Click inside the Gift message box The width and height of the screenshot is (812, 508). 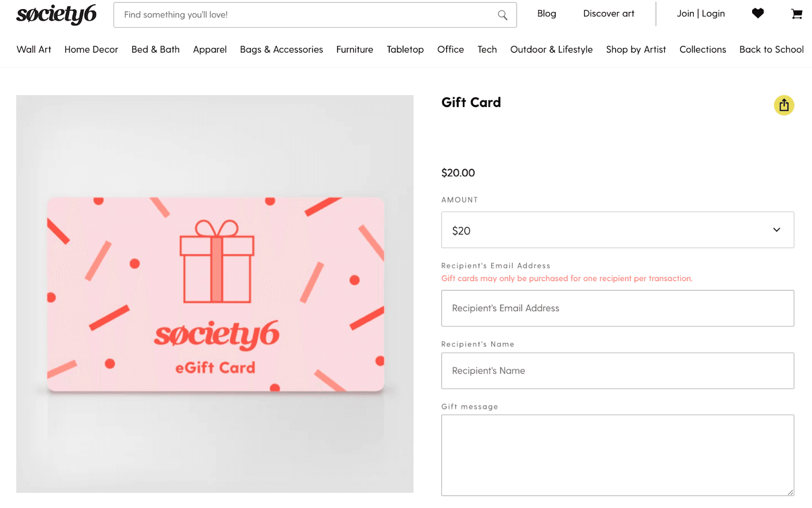coord(617,454)
